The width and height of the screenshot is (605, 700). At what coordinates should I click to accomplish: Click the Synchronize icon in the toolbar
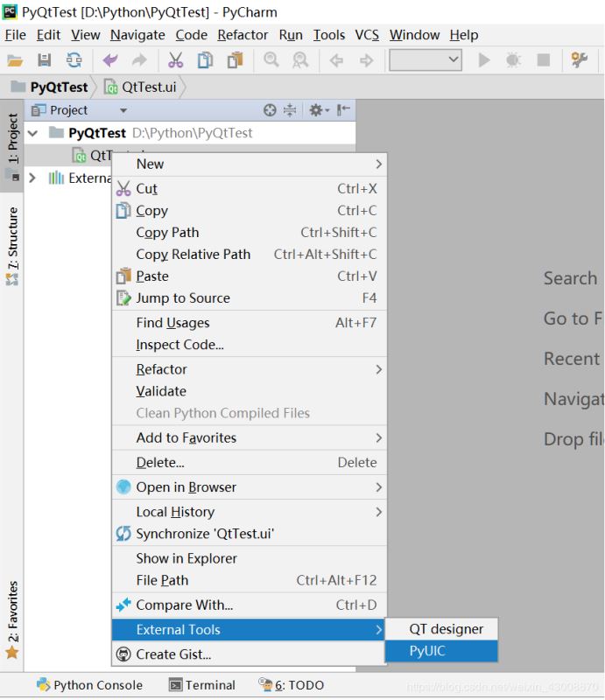[x=74, y=60]
